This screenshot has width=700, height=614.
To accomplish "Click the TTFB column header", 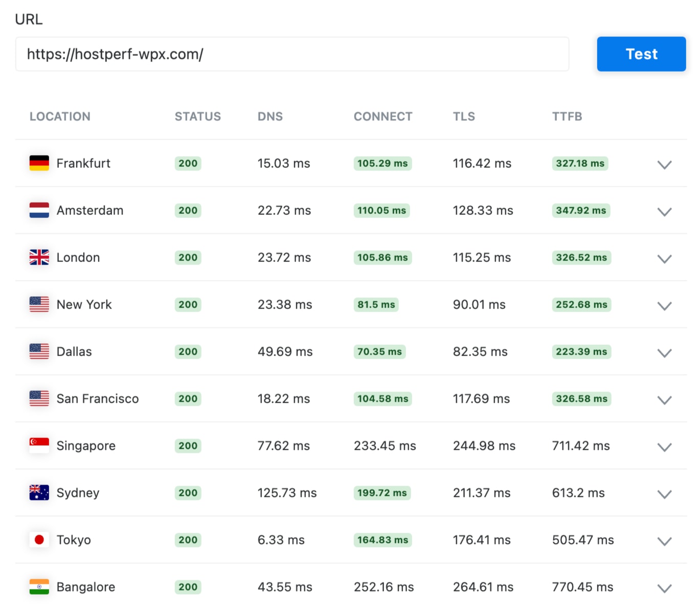I will [567, 117].
